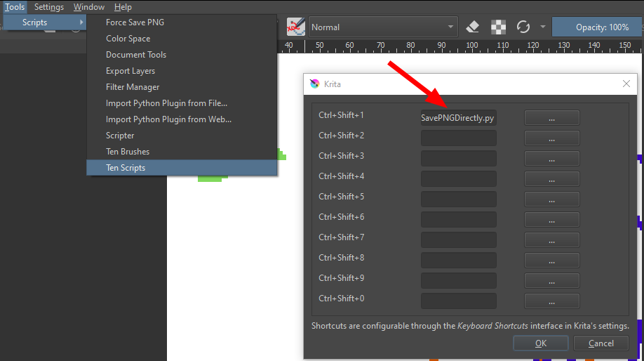Image resolution: width=644 pixels, height=361 pixels.
Task: Click the reload original preset icon
Action: (523, 27)
